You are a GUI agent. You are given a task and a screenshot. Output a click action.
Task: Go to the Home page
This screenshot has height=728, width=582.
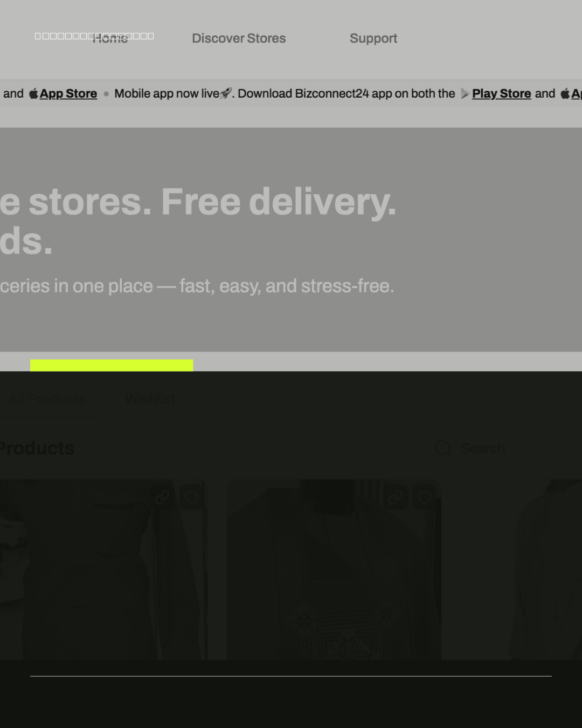click(110, 38)
